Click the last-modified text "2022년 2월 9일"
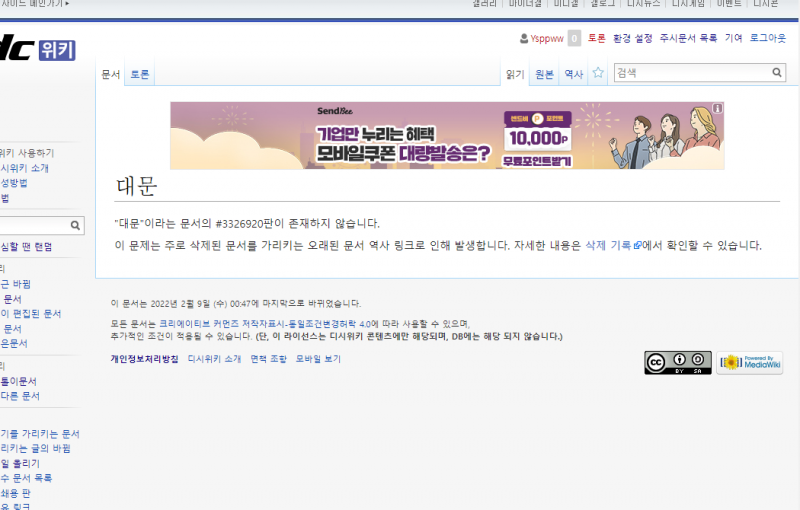 coord(180,304)
